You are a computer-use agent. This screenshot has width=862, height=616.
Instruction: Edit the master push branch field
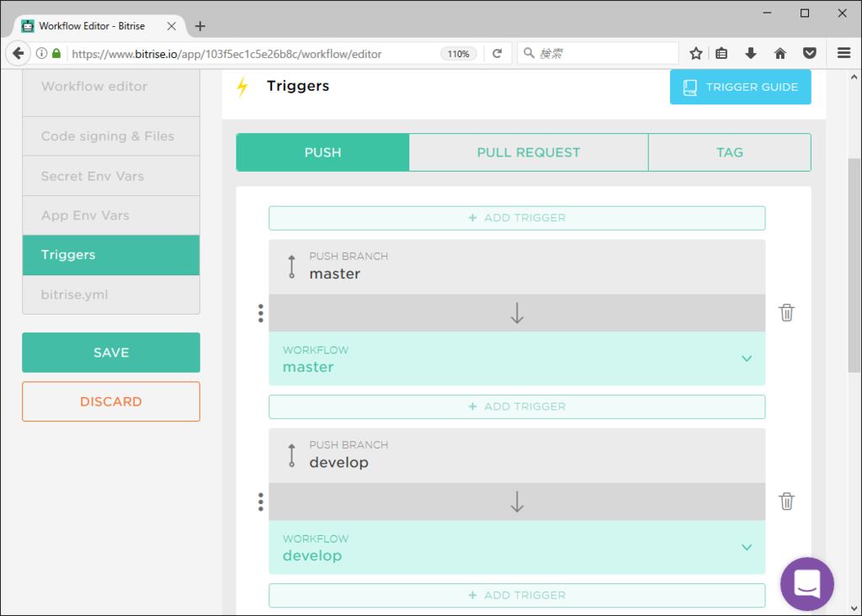click(517, 267)
